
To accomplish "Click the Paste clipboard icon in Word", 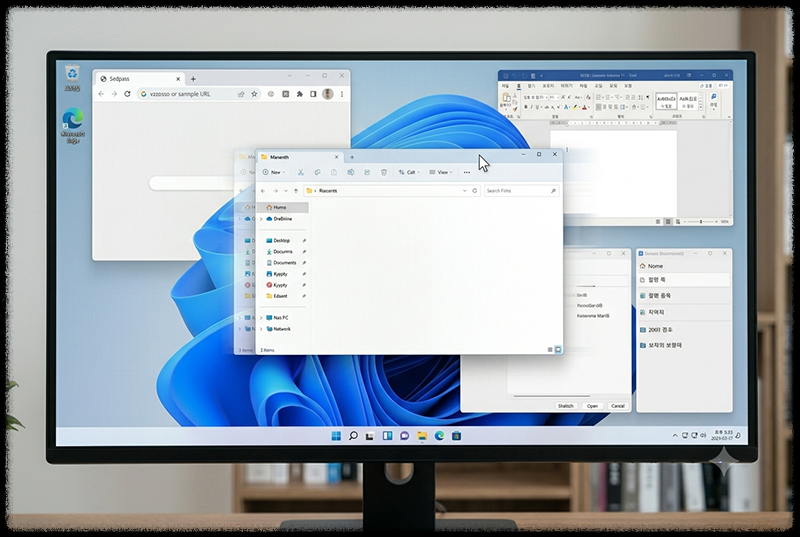I will point(506,98).
